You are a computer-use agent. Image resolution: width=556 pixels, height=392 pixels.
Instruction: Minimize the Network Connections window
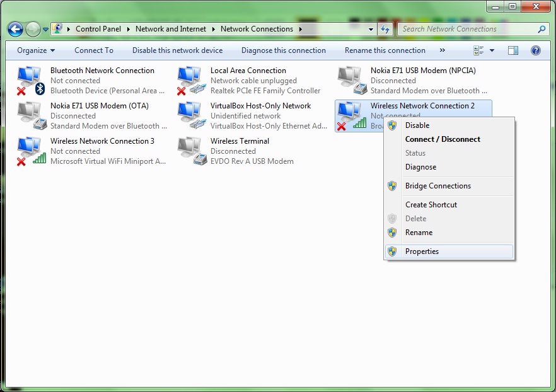tap(495, 7)
